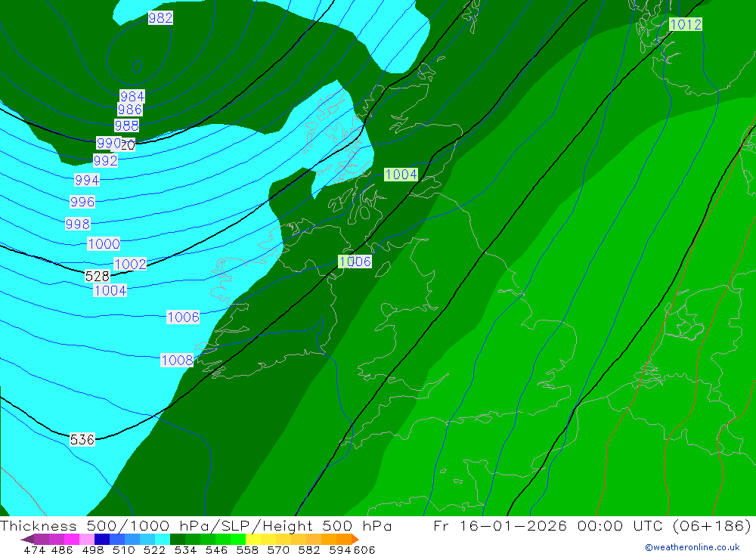Click the 990 pressure label
The image size is (756, 554).
pos(109,143)
